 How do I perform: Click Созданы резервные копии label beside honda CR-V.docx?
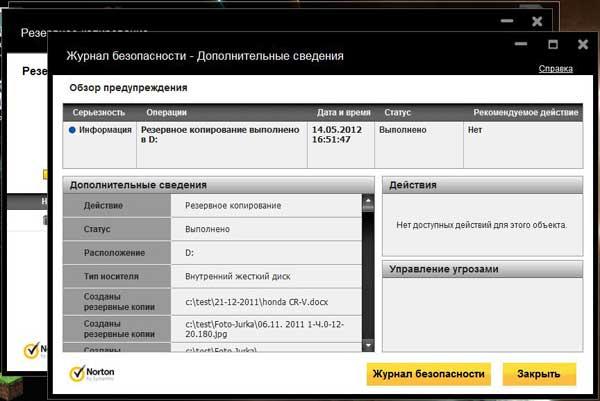117,302
